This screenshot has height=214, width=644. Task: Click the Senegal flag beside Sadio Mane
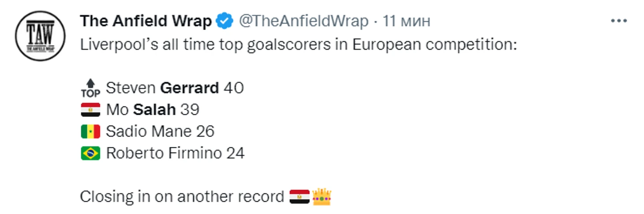90,131
